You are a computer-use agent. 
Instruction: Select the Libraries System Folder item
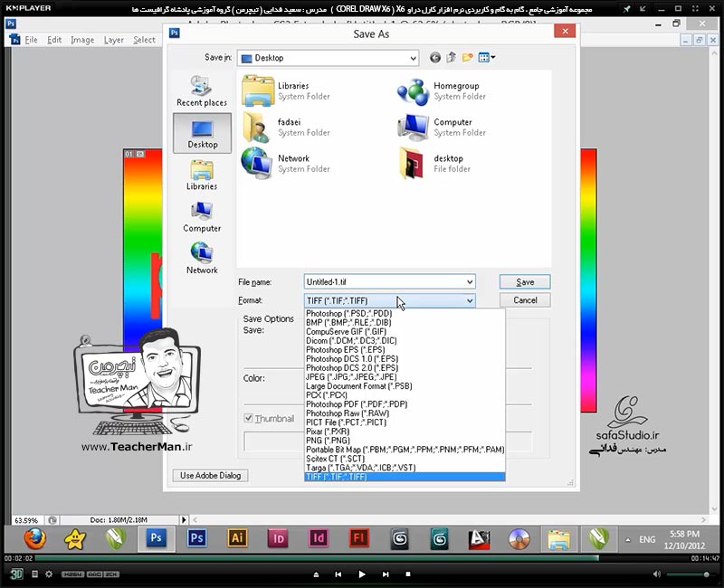point(286,91)
